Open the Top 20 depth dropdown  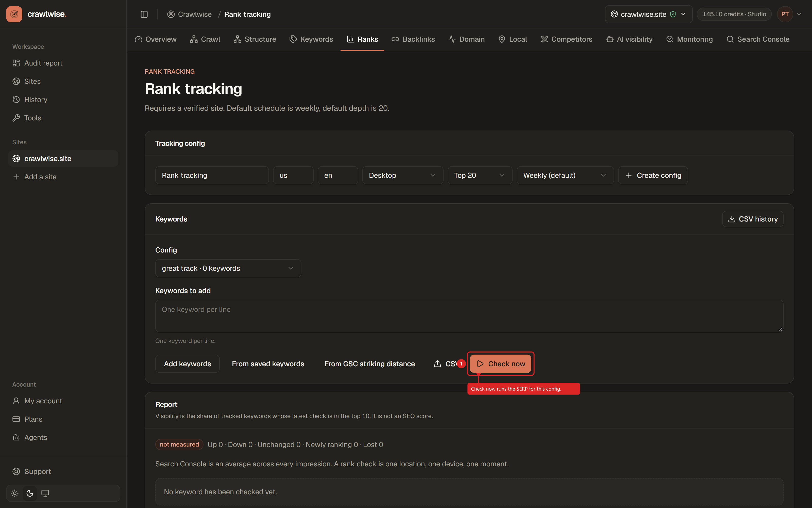coord(480,175)
